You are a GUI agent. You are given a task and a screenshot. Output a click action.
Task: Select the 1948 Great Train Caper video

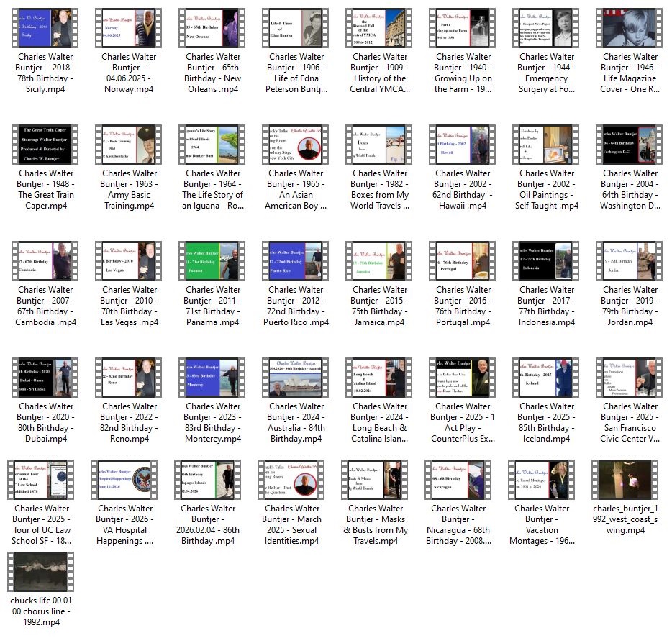[x=45, y=145]
